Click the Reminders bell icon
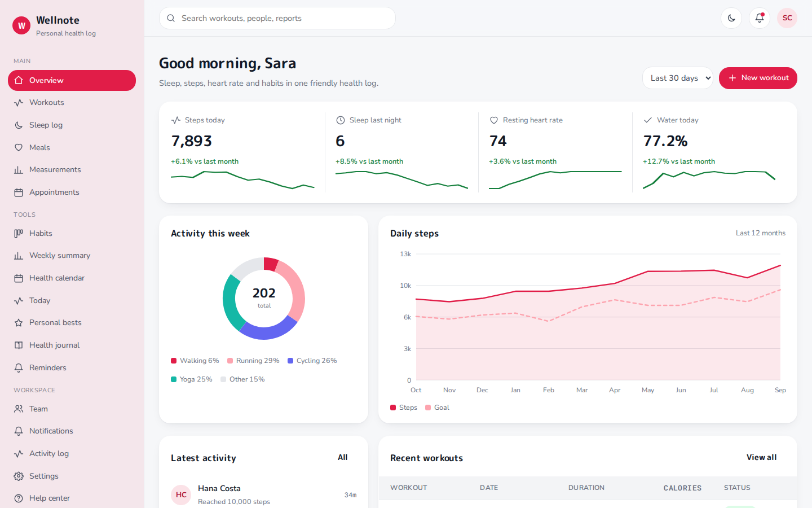Image resolution: width=812 pixels, height=508 pixels. 19,367
